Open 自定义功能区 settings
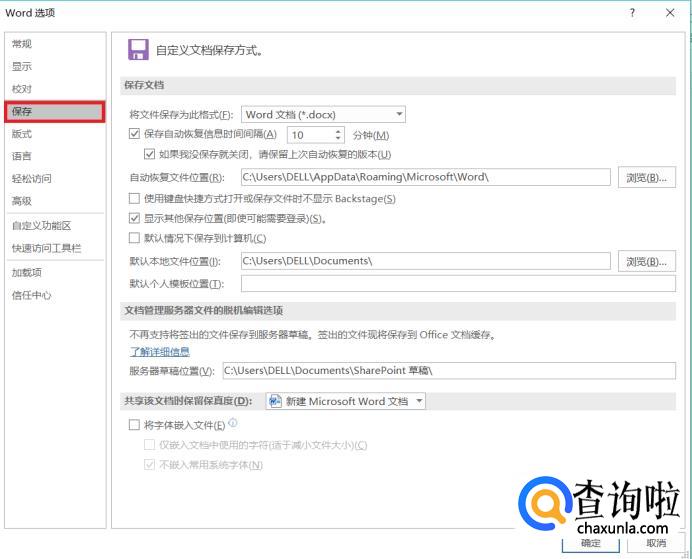692x559 pixels. (41, 226)
